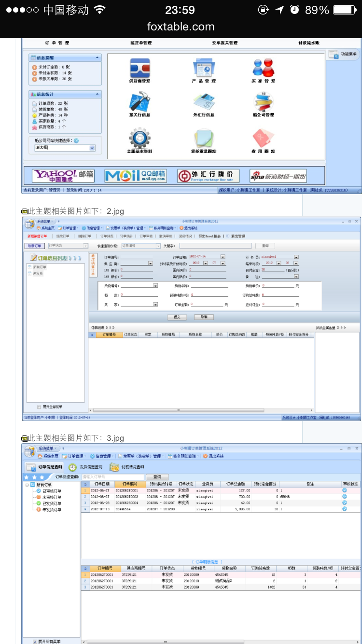The height and width of the screenshot is (644, 362).
Task: Open the 付款情况查询 tab
Action: coord(127,467)
